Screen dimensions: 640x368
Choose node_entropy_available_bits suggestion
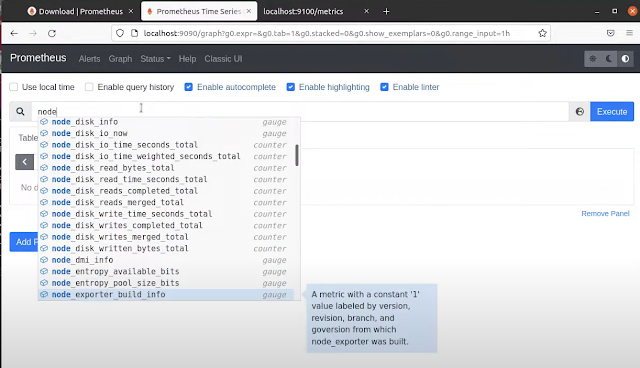tap(166, 271)
